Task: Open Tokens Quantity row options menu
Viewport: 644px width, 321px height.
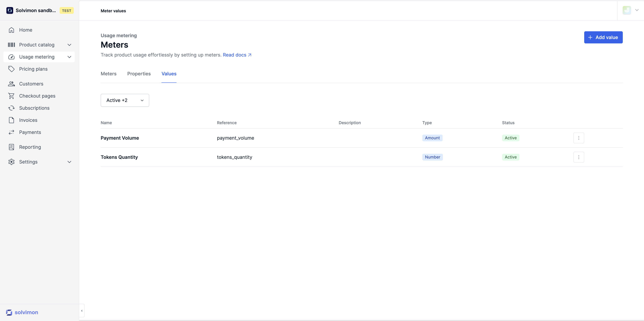Action: pos(578,157)
